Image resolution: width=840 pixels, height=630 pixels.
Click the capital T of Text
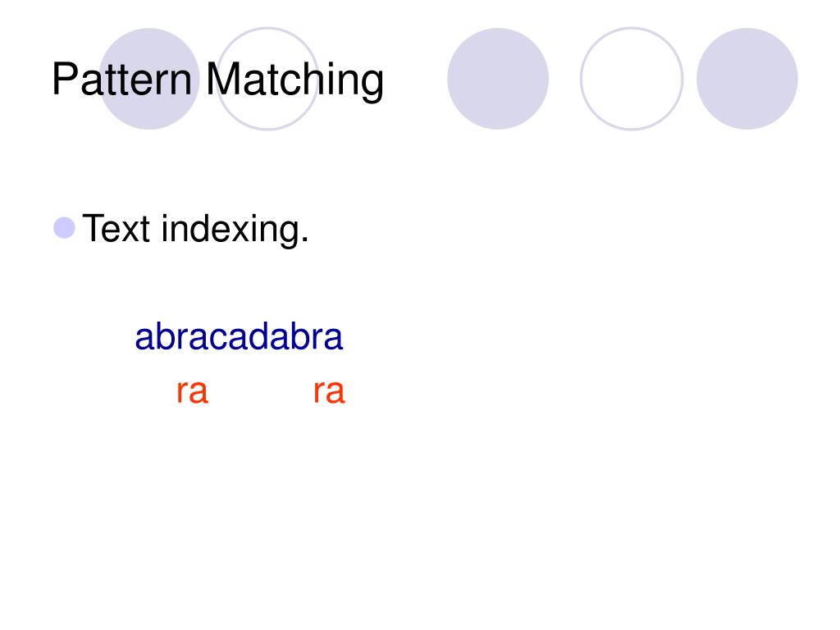click(x=93, y=229)
